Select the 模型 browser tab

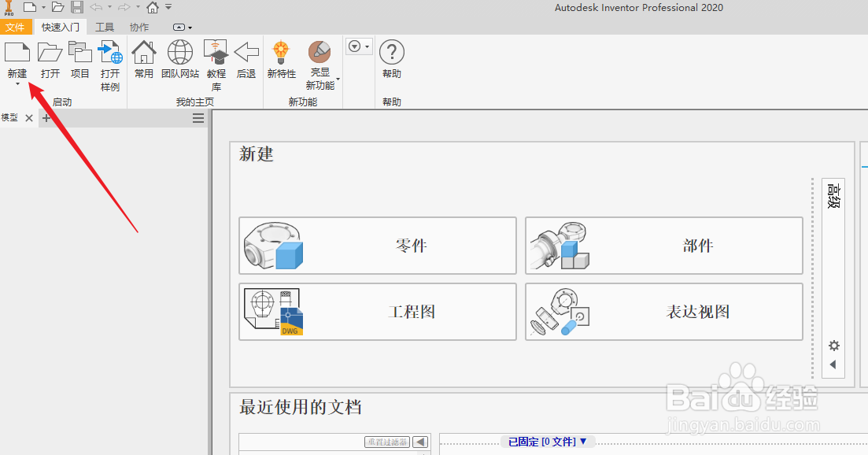click(x=9, y=118)
